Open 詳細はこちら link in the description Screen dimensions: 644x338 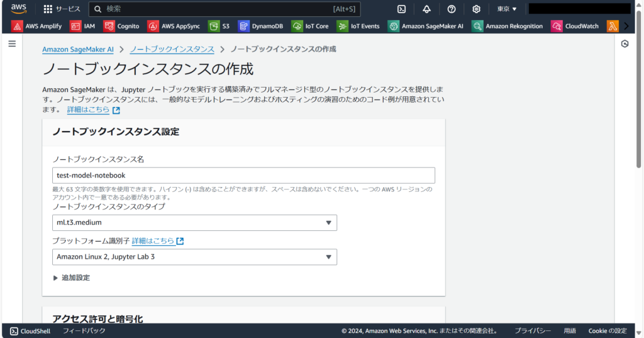(x=93, y=110)
